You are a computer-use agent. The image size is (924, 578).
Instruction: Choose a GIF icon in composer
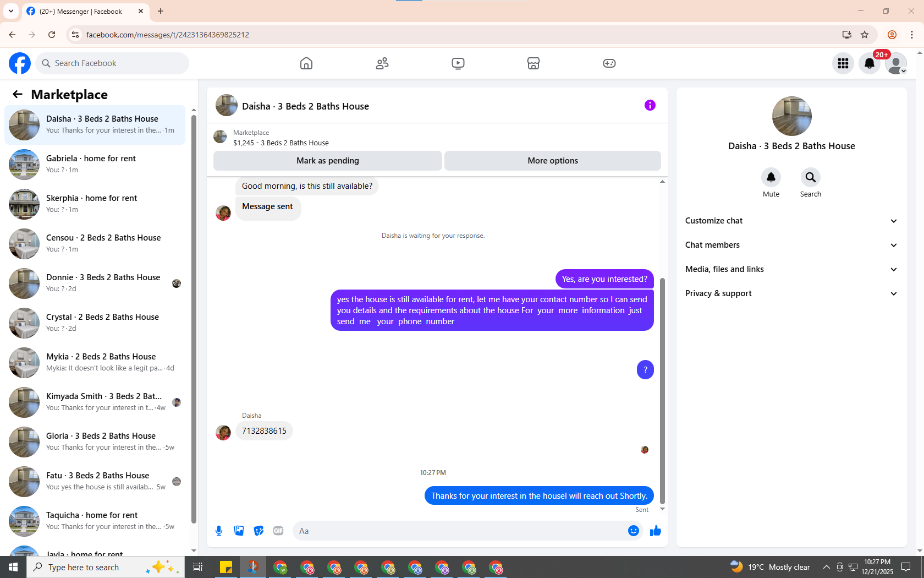[x=278, y=531]
